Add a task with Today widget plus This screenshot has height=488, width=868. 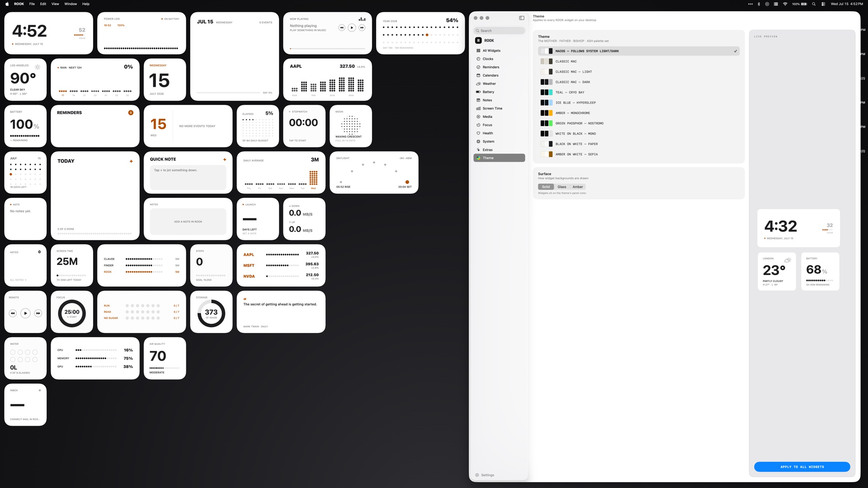point(131,161)
